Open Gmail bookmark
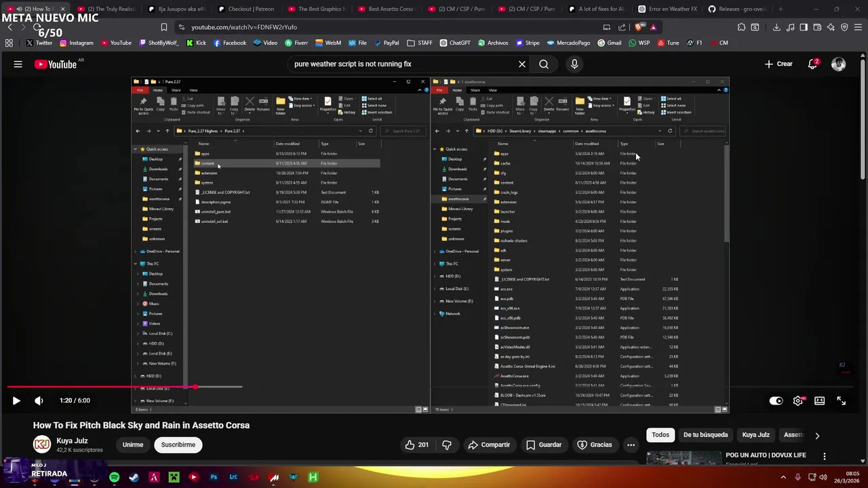 [x=609, y=43]
